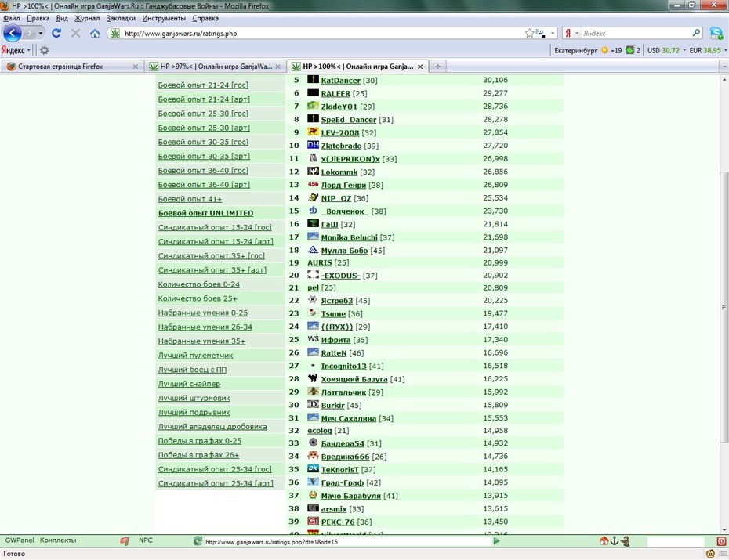Open a new tab with plus button
Image resolution: width=729 pixels, height=560 pixels.
coord(437,67)
